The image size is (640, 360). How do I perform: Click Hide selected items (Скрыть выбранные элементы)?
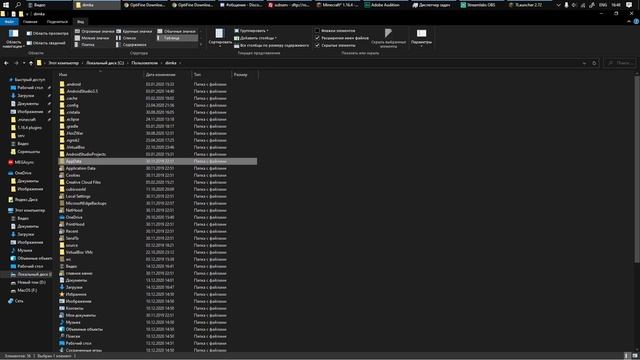[388, 38]
